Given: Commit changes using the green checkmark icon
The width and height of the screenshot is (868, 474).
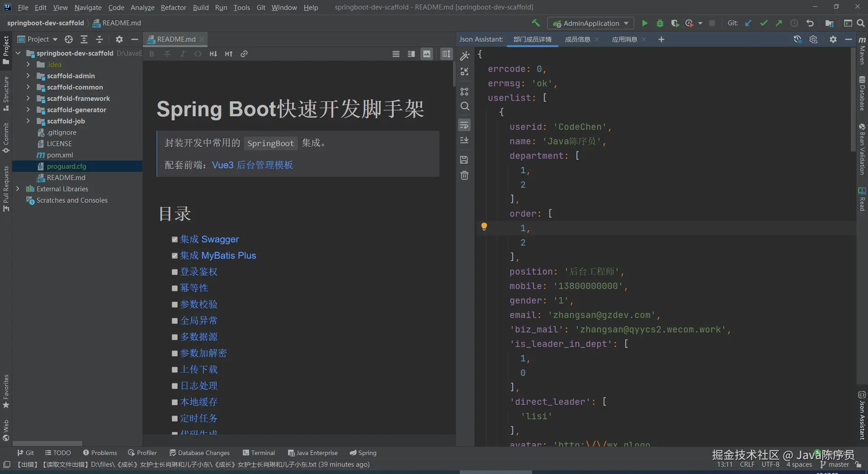Looking at the screenshot, I should (x=764, y=23).
